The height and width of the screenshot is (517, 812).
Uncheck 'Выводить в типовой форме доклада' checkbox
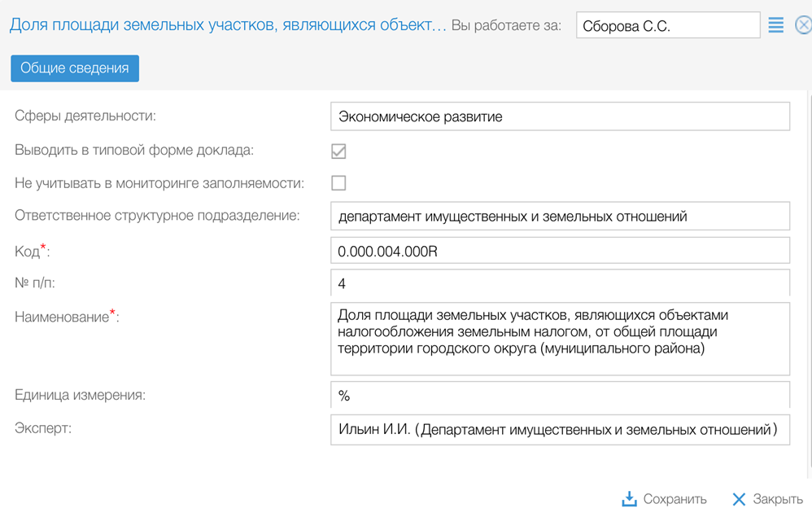[x=338, y=151]
